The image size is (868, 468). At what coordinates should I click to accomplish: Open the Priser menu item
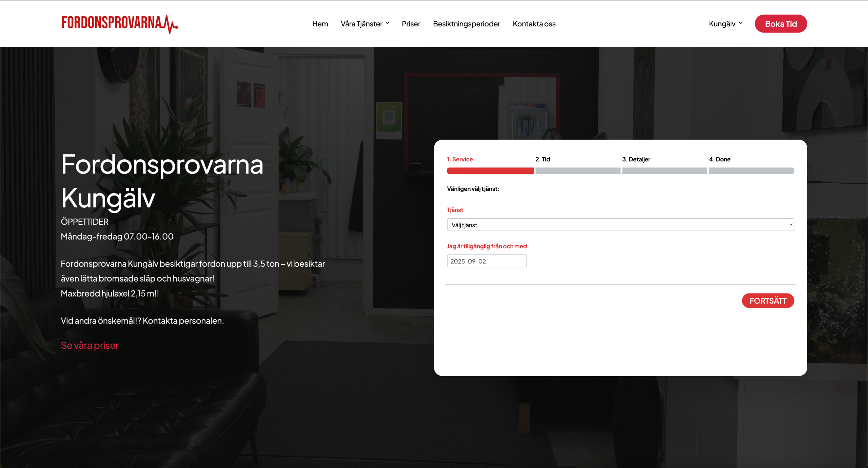(x=411, y=24)
